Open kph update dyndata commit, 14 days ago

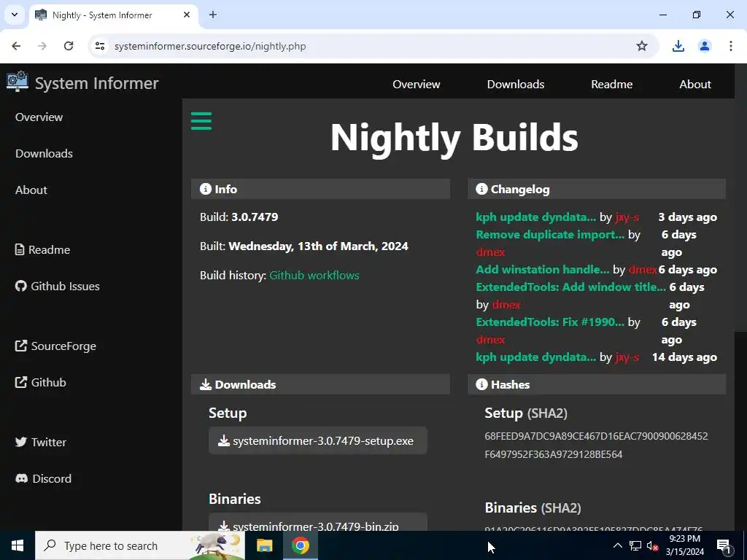[x=536, y=357]
